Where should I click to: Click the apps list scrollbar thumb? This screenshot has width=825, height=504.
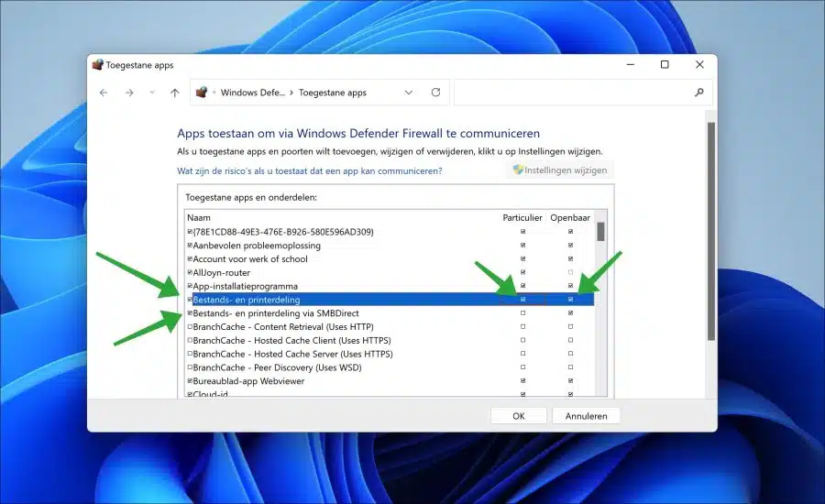coord(600,232)
